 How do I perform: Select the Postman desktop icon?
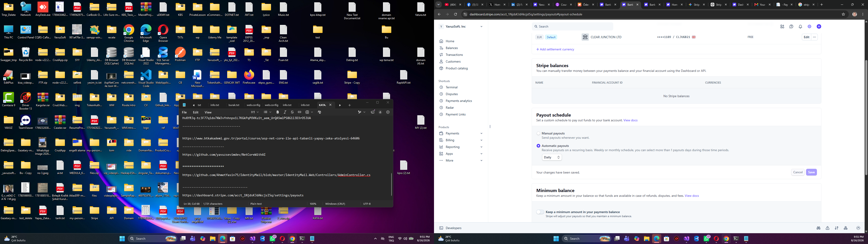click(x=180, y=55)
